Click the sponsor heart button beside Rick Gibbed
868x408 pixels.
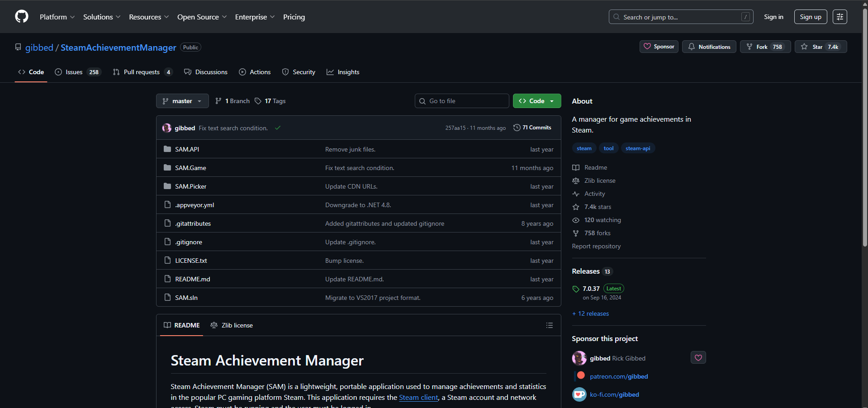[698, 358]
